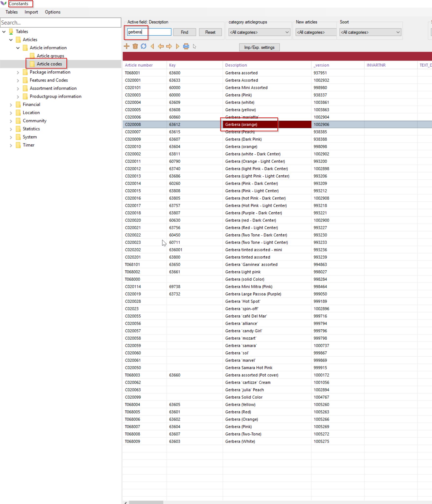Click the next record right arrow
This screenshot has width=432, height=504.
point(169,46)
